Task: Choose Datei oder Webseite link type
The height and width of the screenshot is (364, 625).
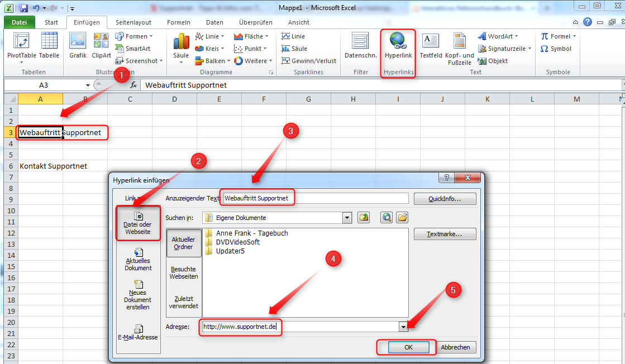Action: (138, 224)
